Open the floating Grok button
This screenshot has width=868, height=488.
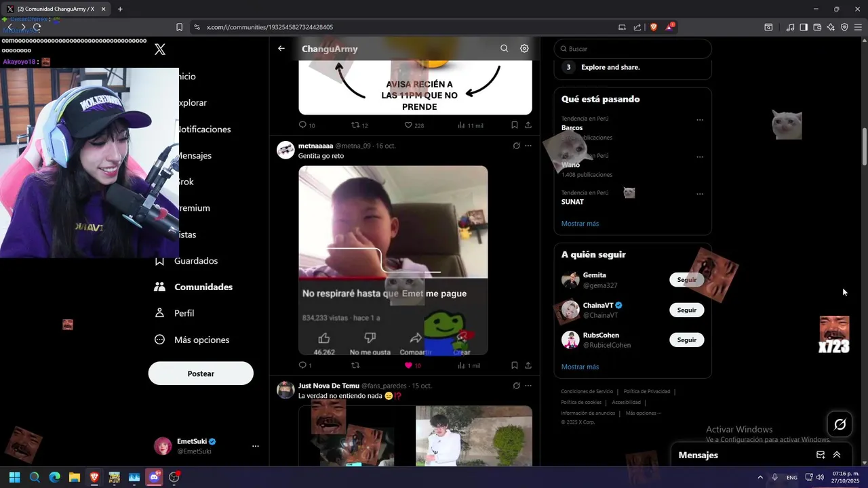tap(840, 424)
